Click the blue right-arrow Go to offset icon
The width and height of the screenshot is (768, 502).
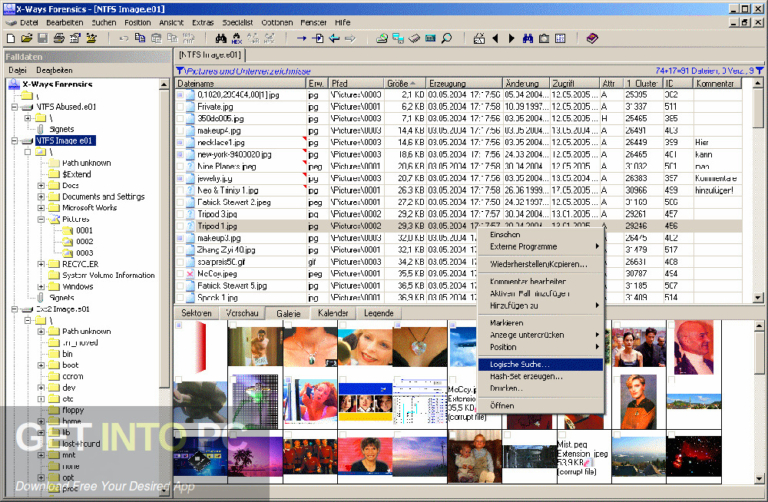[x=302, y=38]
